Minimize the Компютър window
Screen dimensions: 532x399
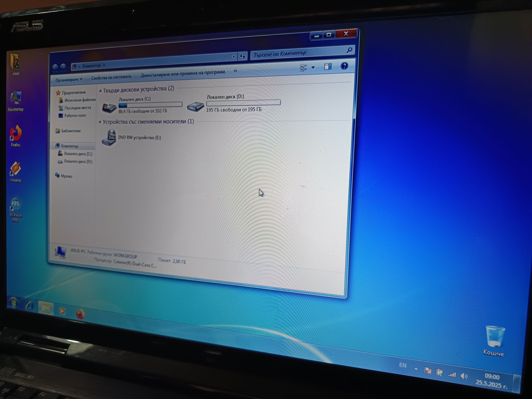pos(317,36)
